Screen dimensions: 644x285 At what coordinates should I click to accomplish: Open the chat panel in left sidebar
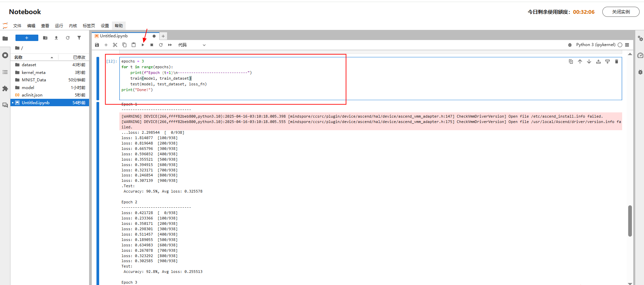[x=5, y=105]
